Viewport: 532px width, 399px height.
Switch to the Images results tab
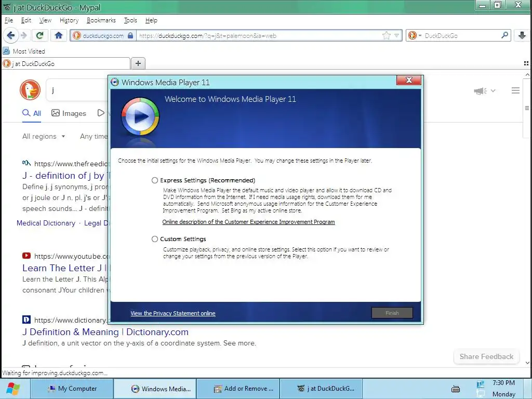pyautogui.click(x=69, y=113)
